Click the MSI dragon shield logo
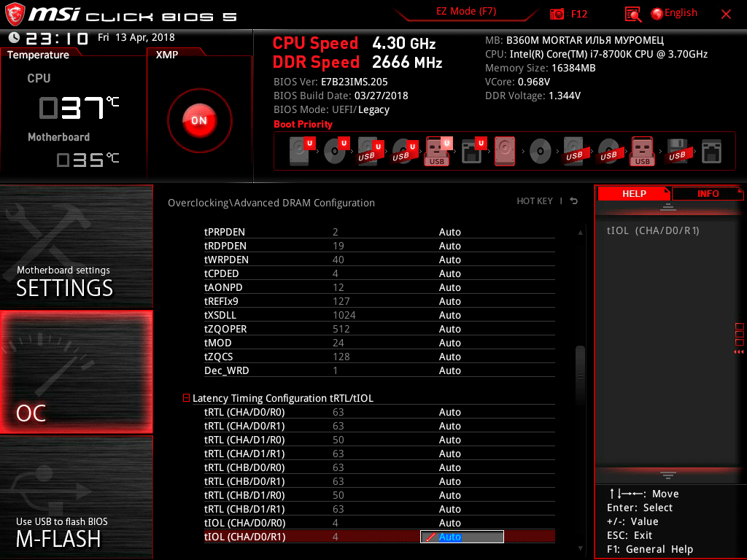 pyautogui.click(x=15, y=15)
